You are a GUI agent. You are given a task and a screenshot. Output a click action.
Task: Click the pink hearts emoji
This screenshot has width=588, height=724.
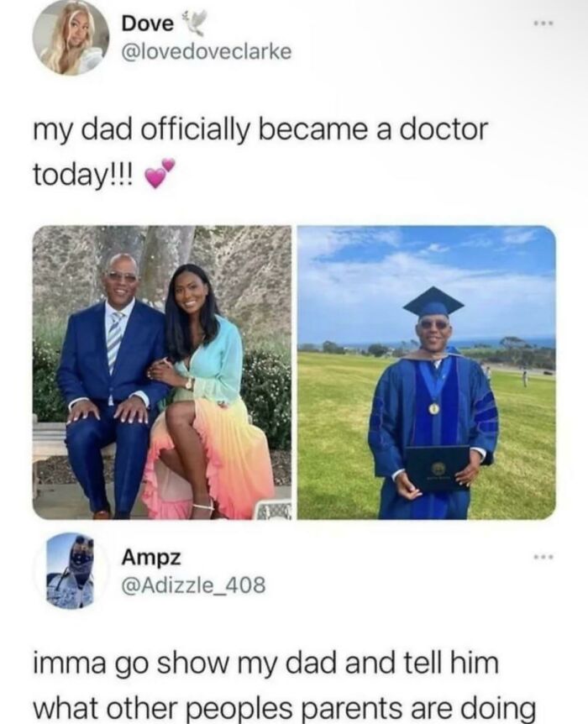click(160, 174)
